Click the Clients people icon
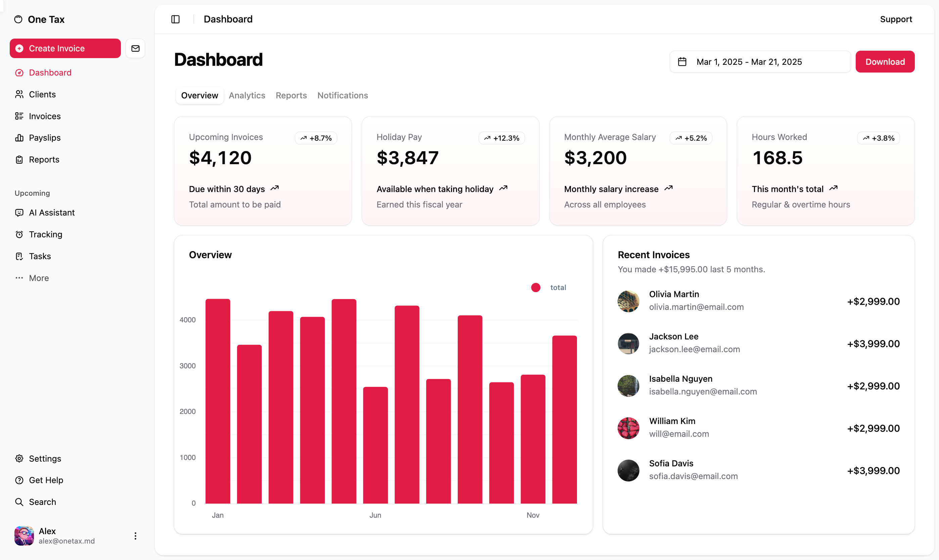 pyautogui.click(x=19, y=94)
